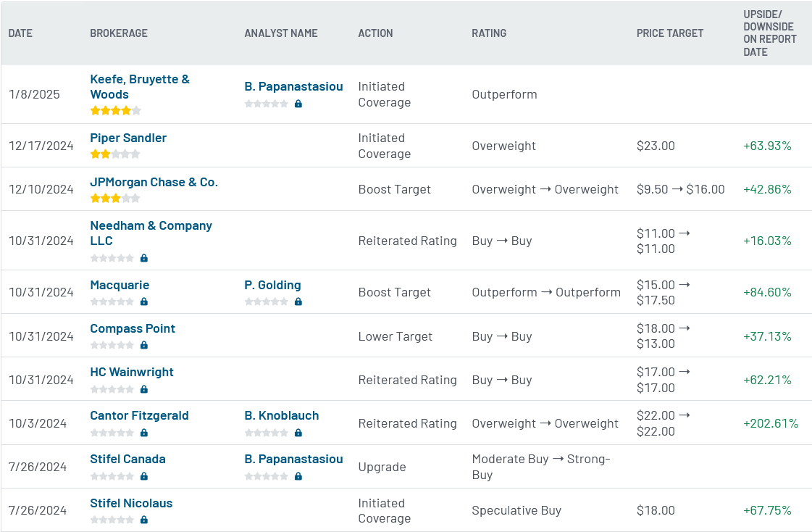Click the star rating under Piper Sandler
The width and height of the screenshot is (812, 532).
tap(115, 154)
